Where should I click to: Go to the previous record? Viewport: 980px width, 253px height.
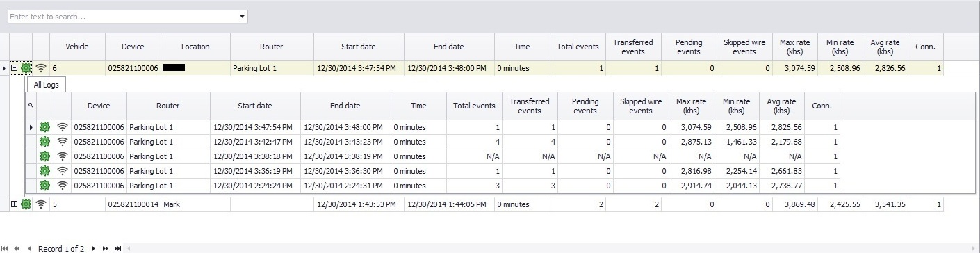click(28, 248)
